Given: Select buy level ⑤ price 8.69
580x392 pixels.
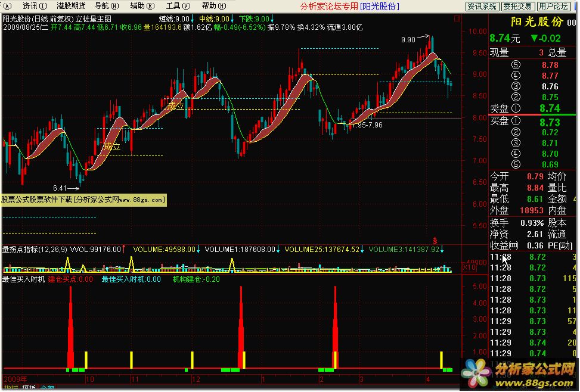Looking at the screenshot, I should tap(550, 164).
